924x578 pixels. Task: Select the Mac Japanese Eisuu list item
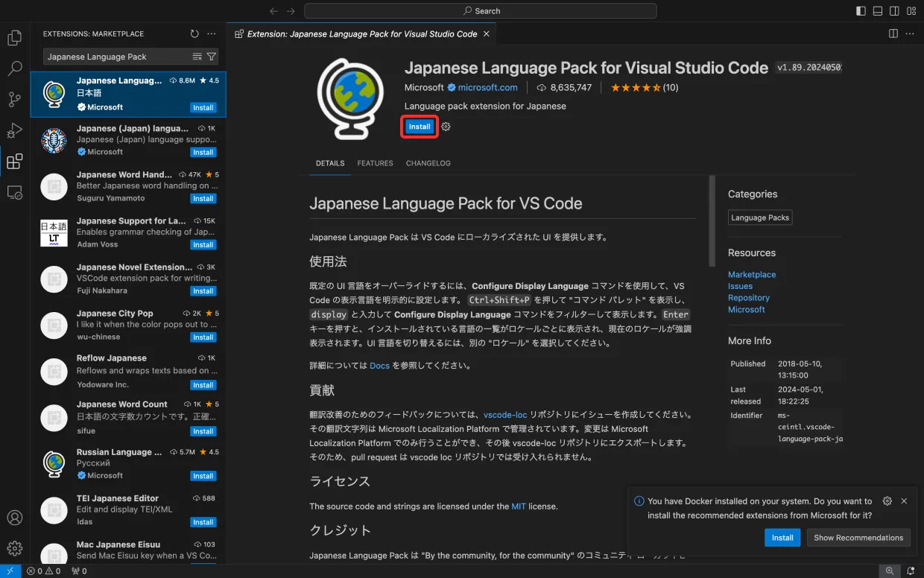click(x=128, y=550)
